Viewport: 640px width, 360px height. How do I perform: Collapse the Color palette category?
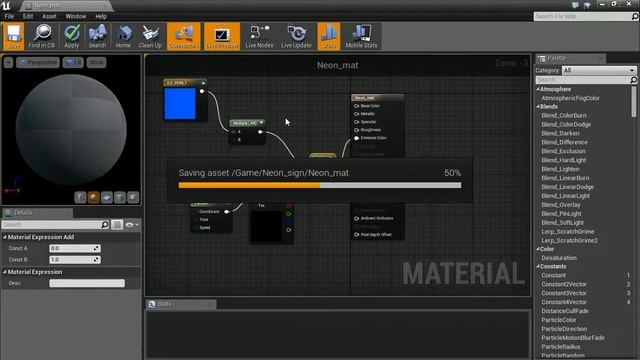[x=538, y=249]
